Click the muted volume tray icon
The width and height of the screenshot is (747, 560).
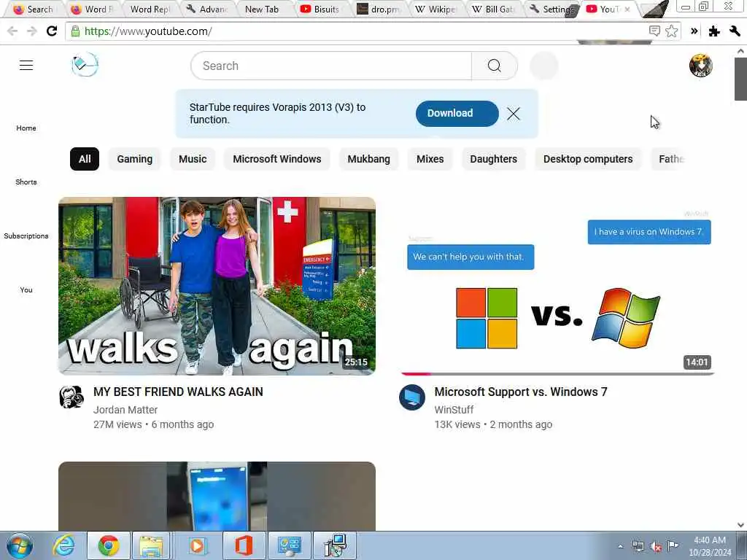click(656, 547)
